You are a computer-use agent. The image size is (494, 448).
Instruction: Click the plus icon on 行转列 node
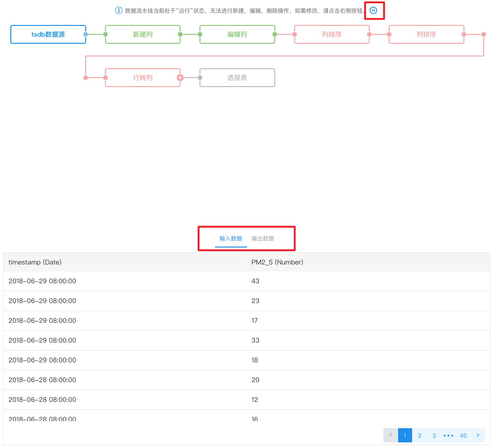coord(180,78)
